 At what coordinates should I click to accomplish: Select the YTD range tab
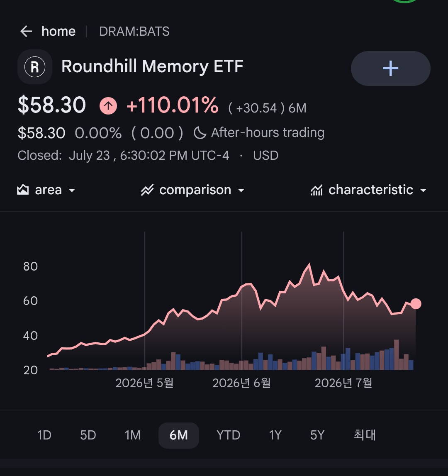228,435
